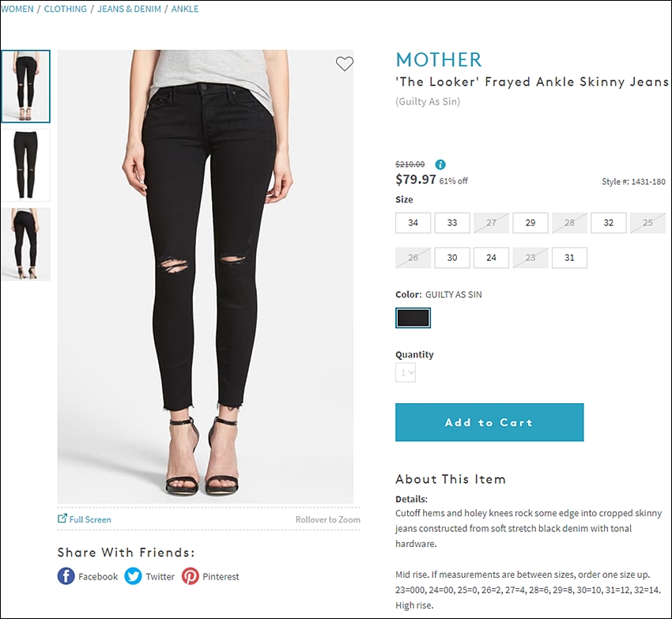Image resolution: width=672 pixels, height=619 pixels.
Task: Open MOTHER brand link
Action: coord(439,59)
